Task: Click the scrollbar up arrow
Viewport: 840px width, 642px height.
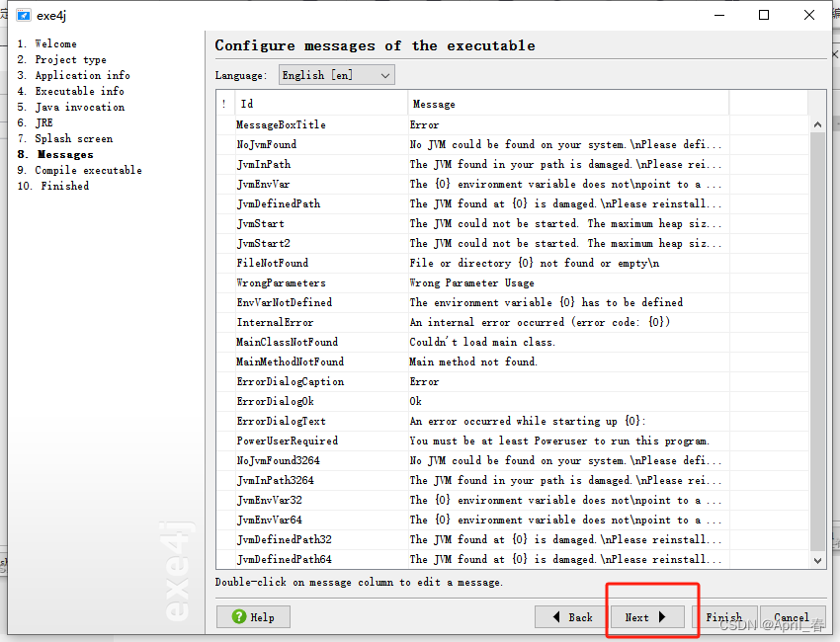Action: point(817,124)
